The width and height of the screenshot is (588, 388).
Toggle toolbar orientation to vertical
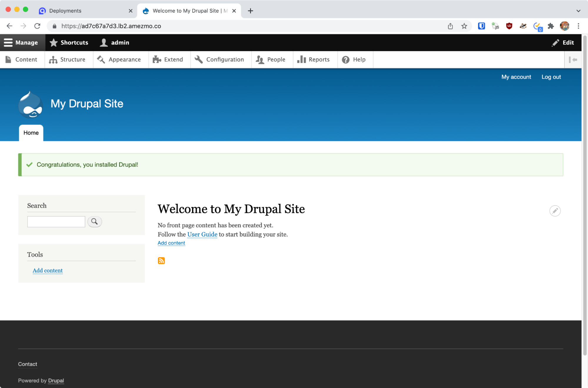point(573,60)
